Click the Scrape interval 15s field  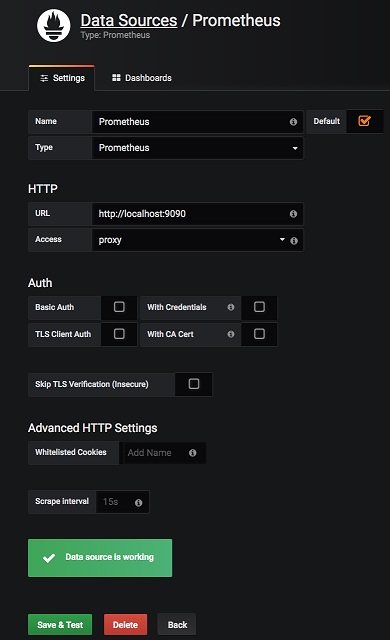click(122, 502)
